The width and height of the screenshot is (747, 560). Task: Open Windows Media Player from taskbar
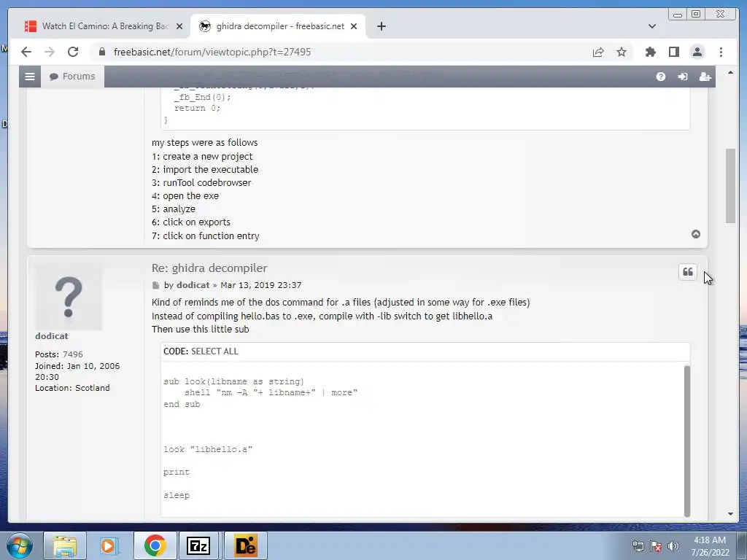[x=109, y=545]
